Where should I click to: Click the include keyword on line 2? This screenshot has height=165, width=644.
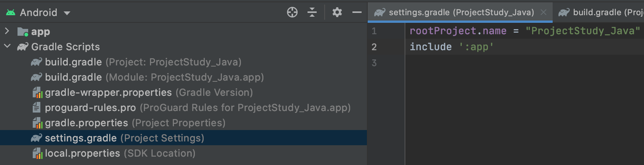tap(430, 47)
